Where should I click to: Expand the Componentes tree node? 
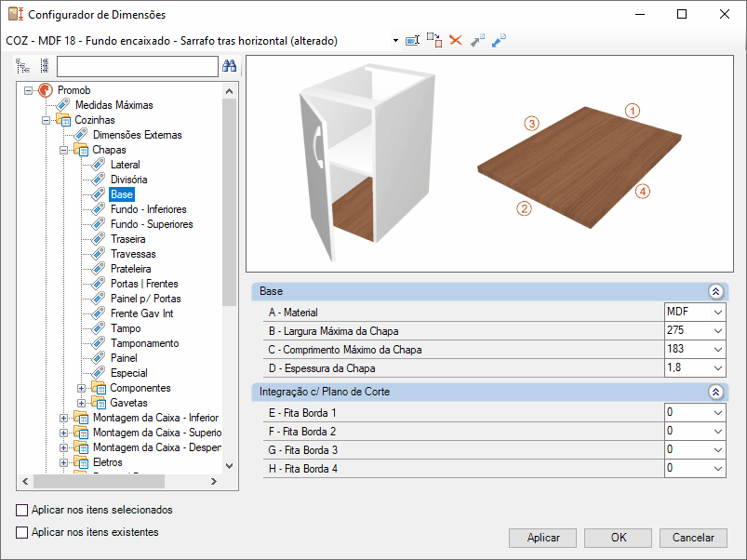click(82, 388)
